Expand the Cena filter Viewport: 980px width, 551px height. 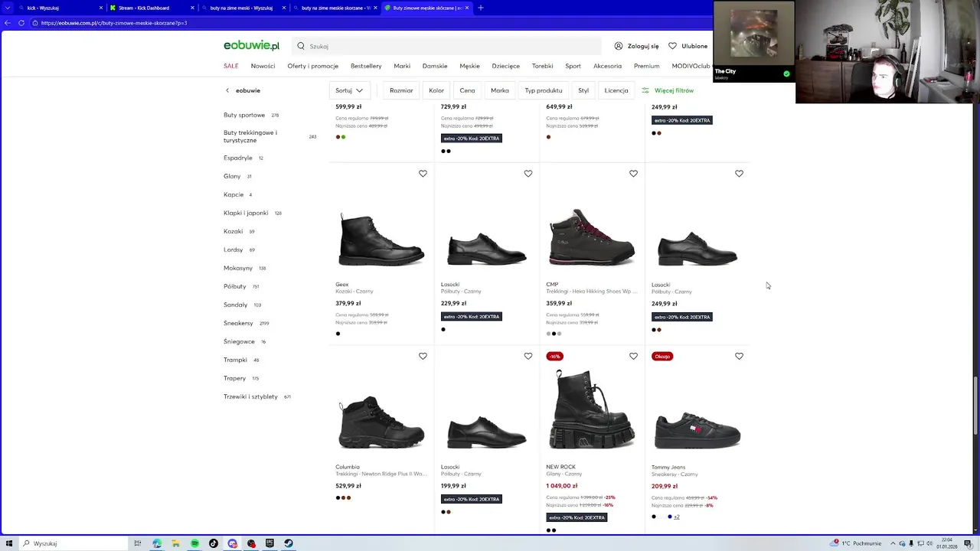click(467, 90)
